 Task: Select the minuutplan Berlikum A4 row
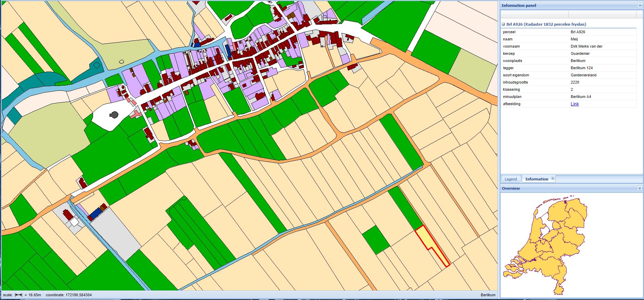[x=568, y=97]
